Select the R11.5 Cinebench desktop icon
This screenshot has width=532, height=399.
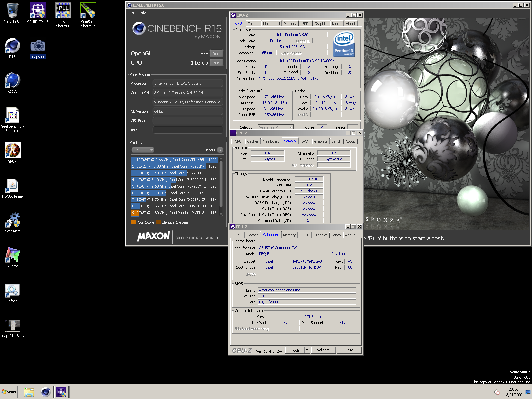click(x=12, y=83)
